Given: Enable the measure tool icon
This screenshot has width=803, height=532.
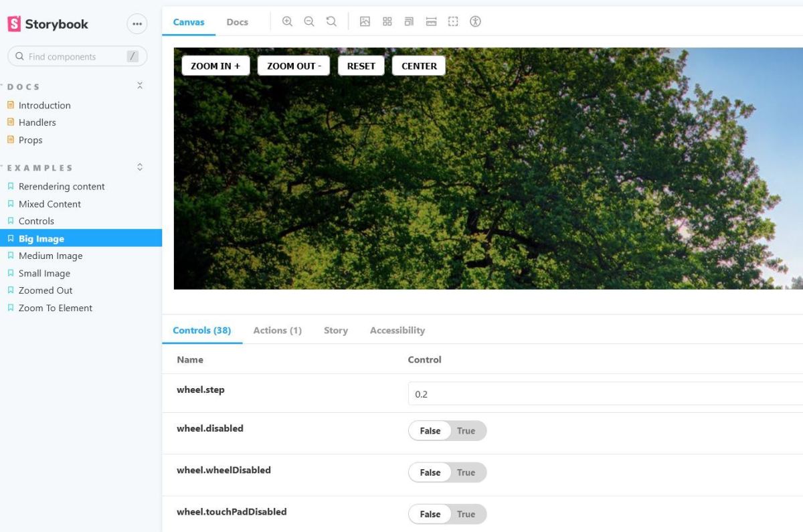Looking at the screenshot, I should [x=432, y=21].
